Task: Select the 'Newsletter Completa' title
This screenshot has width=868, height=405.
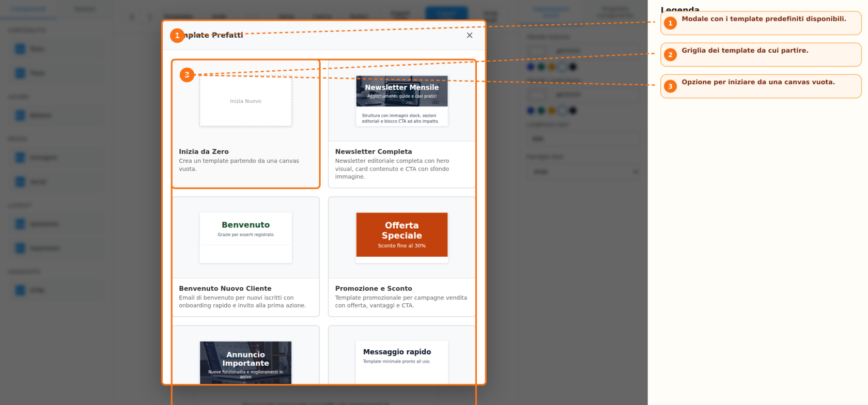Action: point(374,151)
